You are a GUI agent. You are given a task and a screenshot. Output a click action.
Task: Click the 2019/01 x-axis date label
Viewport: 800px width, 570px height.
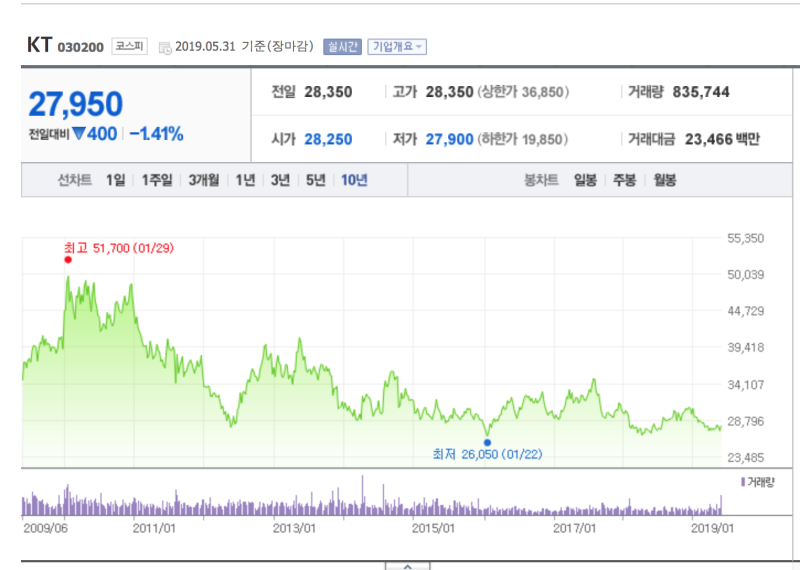pos(712,528)
